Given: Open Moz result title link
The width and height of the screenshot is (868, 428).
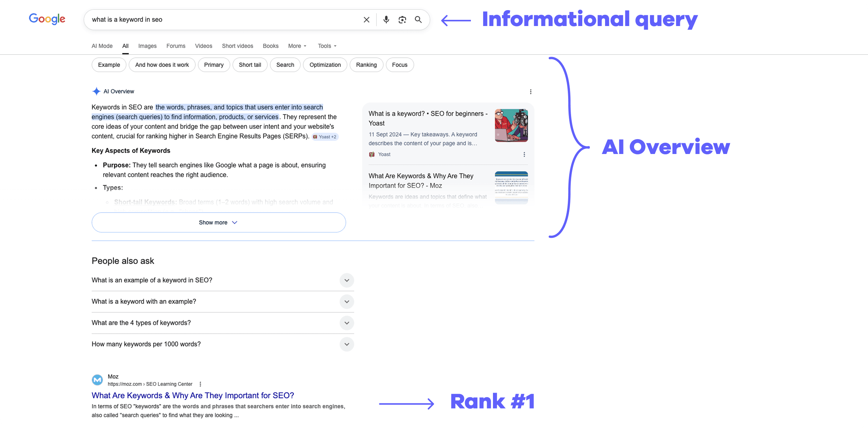Looking at the screenshot, I should 193,395.
